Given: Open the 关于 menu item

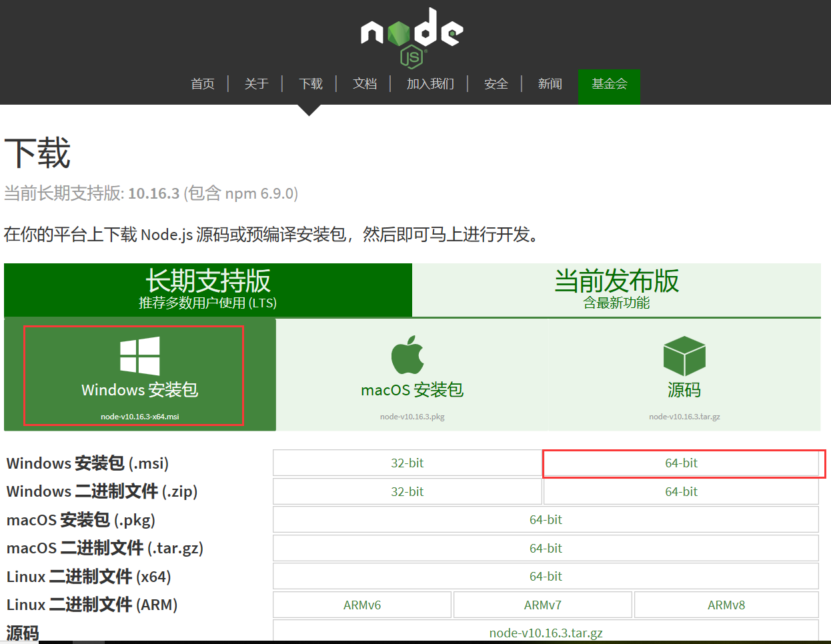Looking at the screenshot, I should coord(256,84).
